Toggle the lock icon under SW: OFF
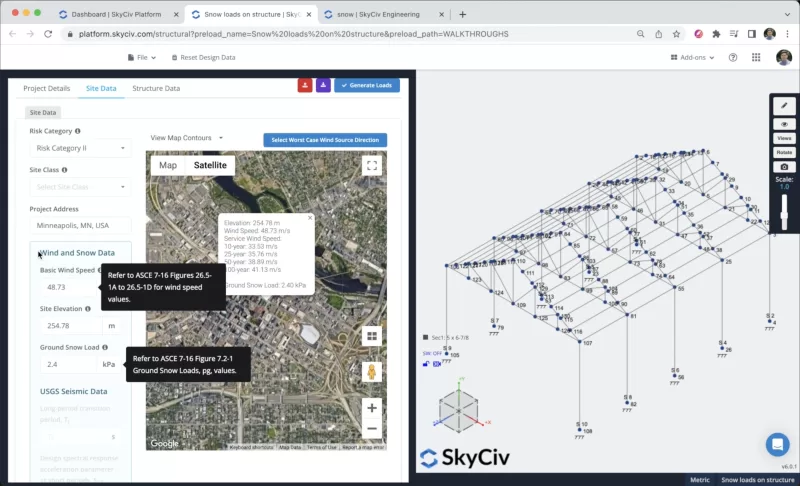Screen dimensions: 800x486 [x=426, y=364]
